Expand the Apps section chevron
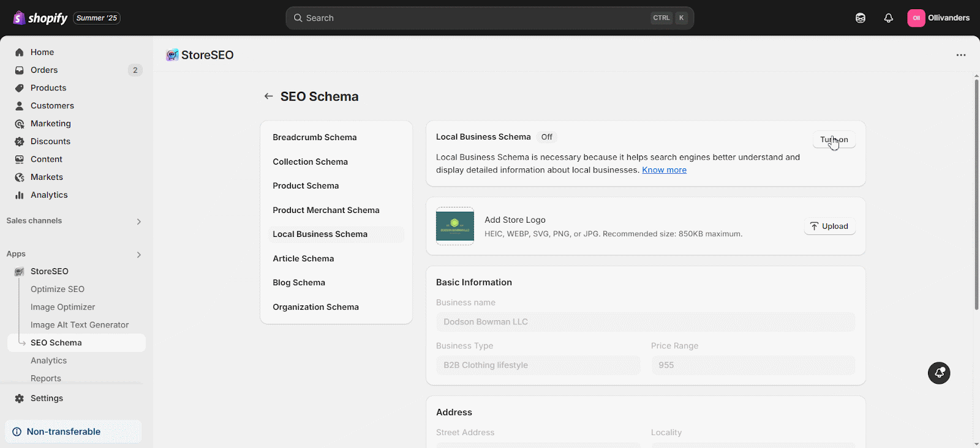The height and width of the screenshot is (448, 980). pos(139,254)
